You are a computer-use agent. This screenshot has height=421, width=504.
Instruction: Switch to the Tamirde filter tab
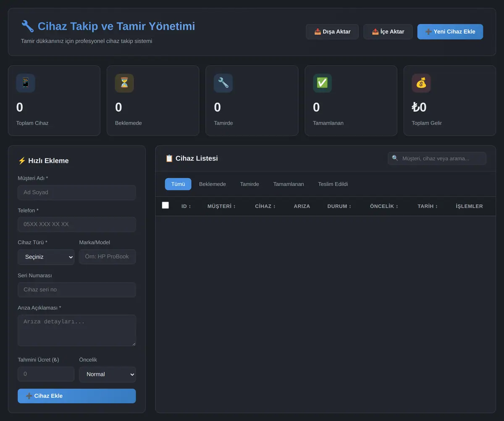tap(249, 184)
